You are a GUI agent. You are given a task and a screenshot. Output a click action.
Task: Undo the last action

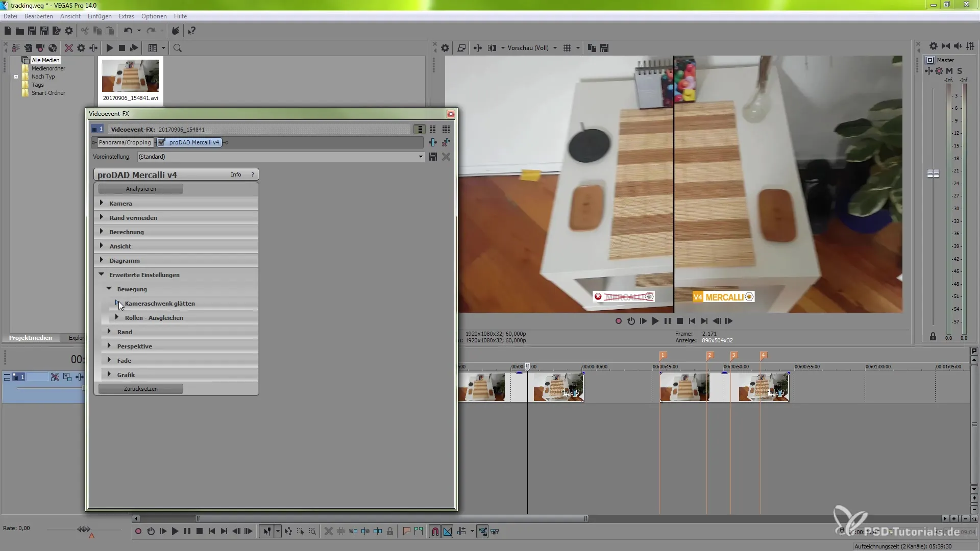128,31
